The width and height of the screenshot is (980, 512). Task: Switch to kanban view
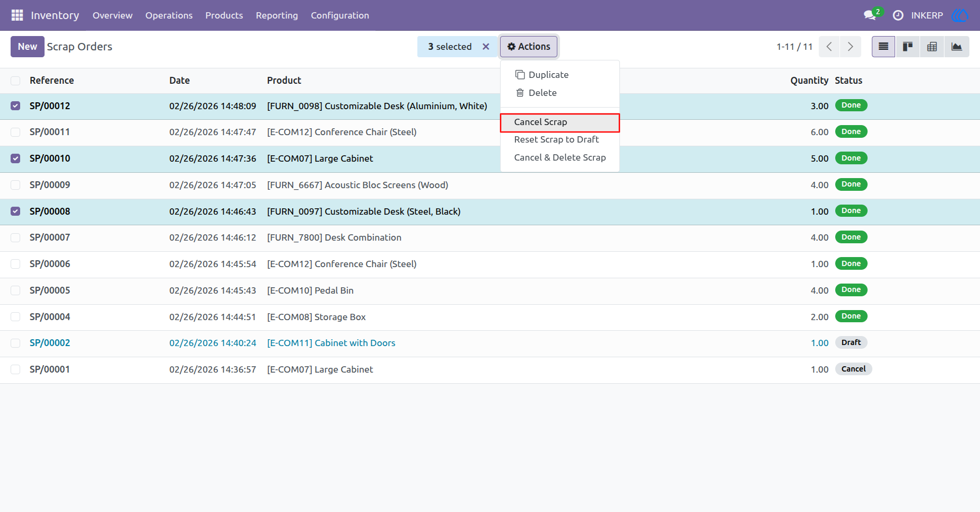tap(908, 47)
